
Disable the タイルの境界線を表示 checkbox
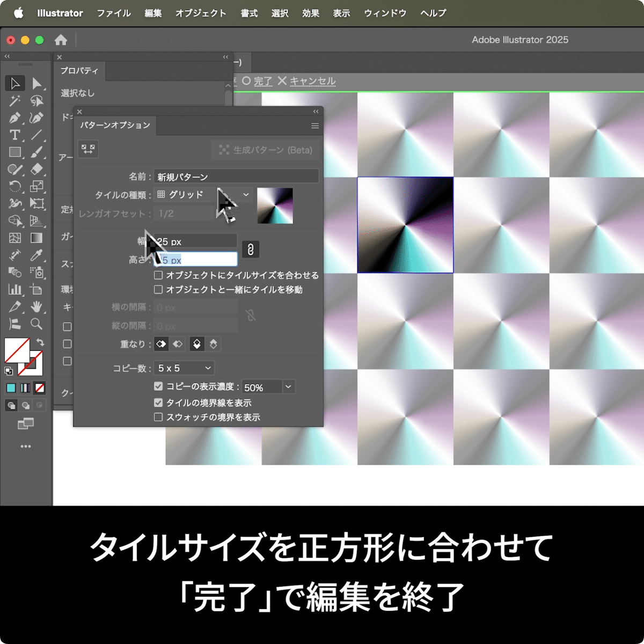coord(158,402)
